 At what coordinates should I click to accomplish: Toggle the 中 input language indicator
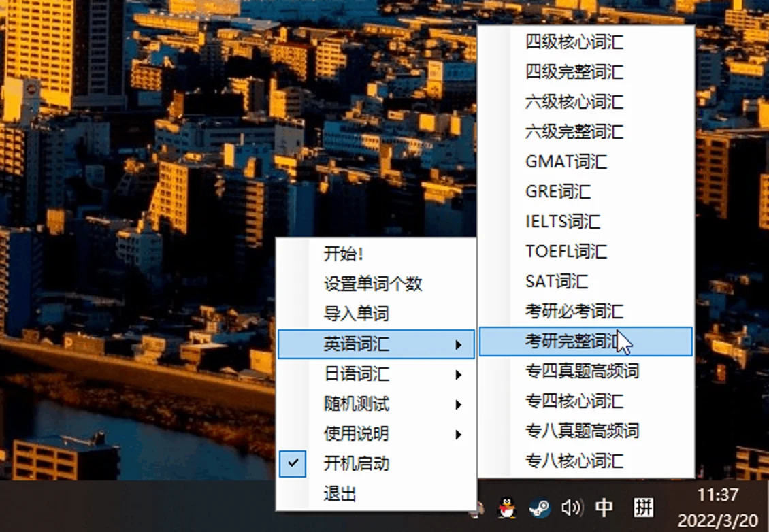click(x=604, y=508)
